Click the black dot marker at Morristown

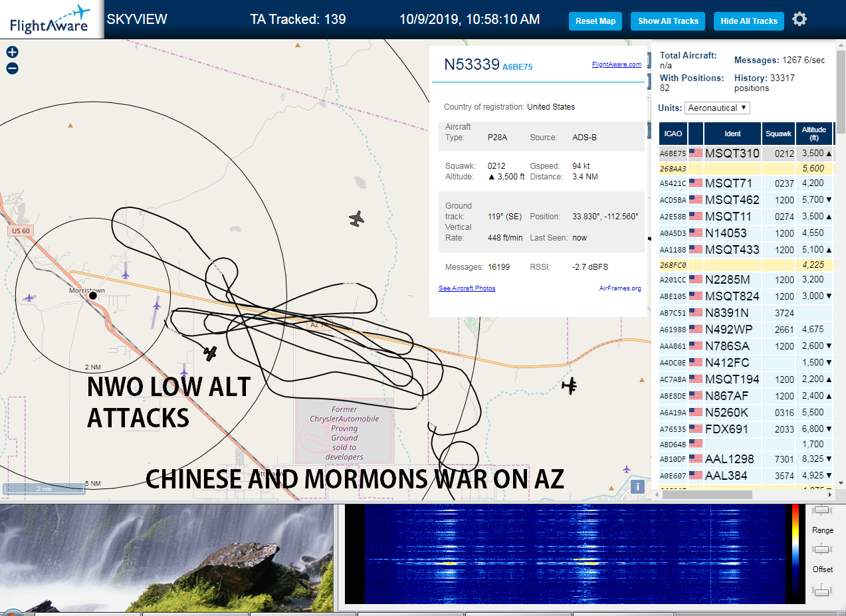tap(93, 296)
